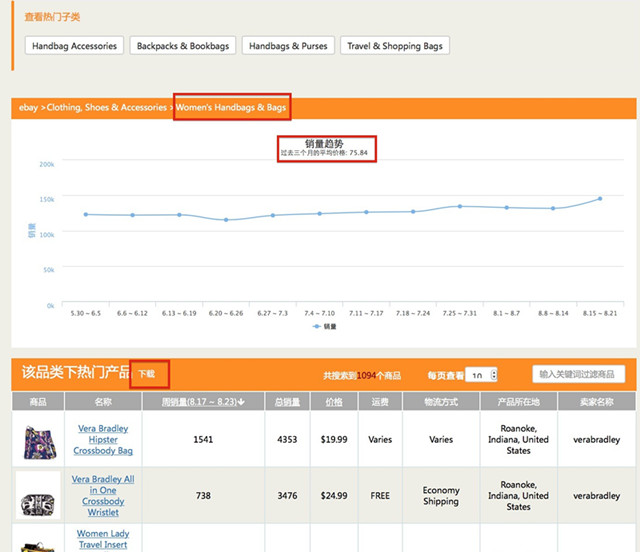Open the 每页查看 items-per-page dropdown

click(x=481, y=375)
